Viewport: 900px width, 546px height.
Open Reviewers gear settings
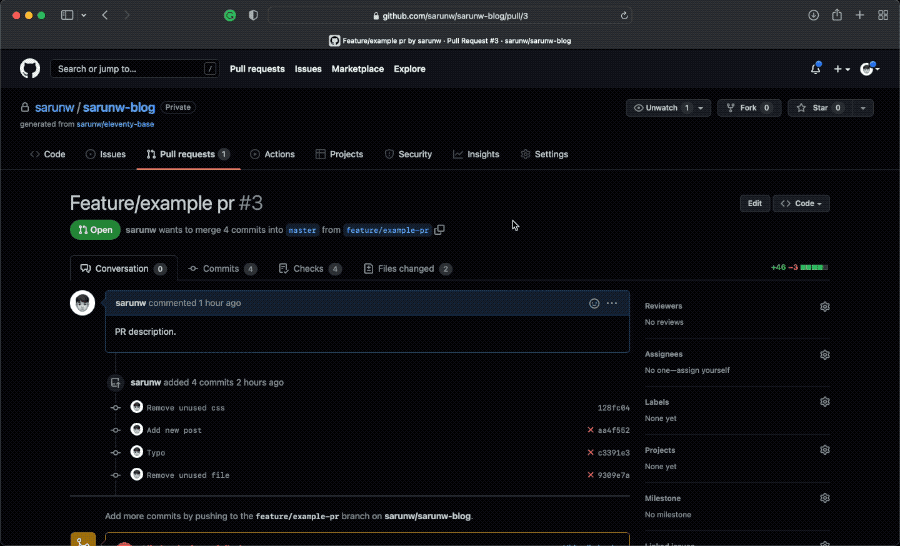click(x=825, y=307)
